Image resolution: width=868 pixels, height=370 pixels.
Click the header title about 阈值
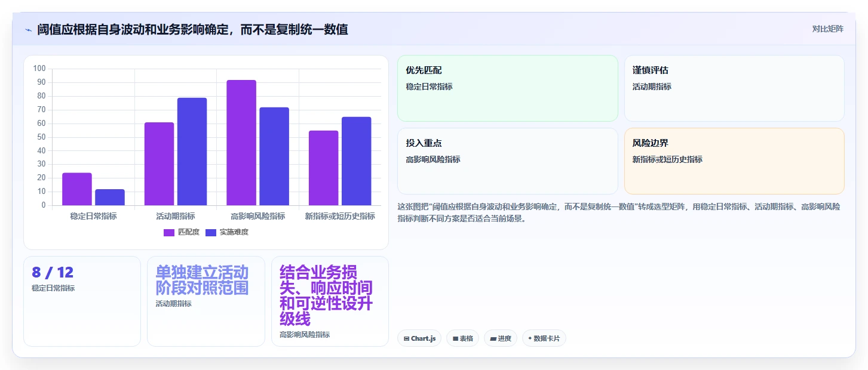pos(192,29)
